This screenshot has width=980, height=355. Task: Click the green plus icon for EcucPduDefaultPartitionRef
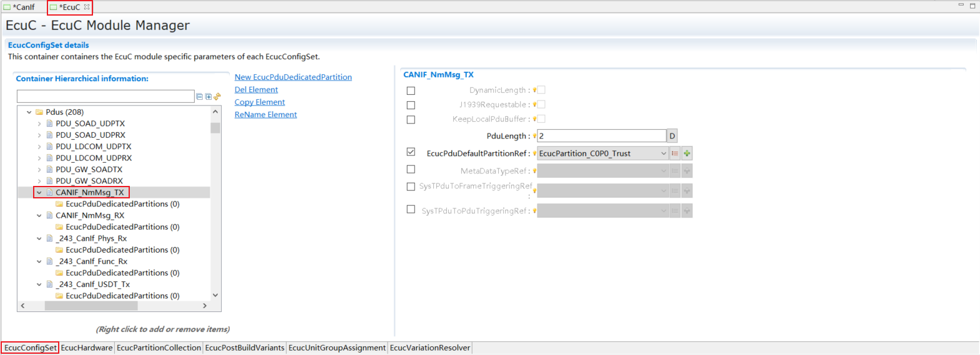click(x=687, y=153)
